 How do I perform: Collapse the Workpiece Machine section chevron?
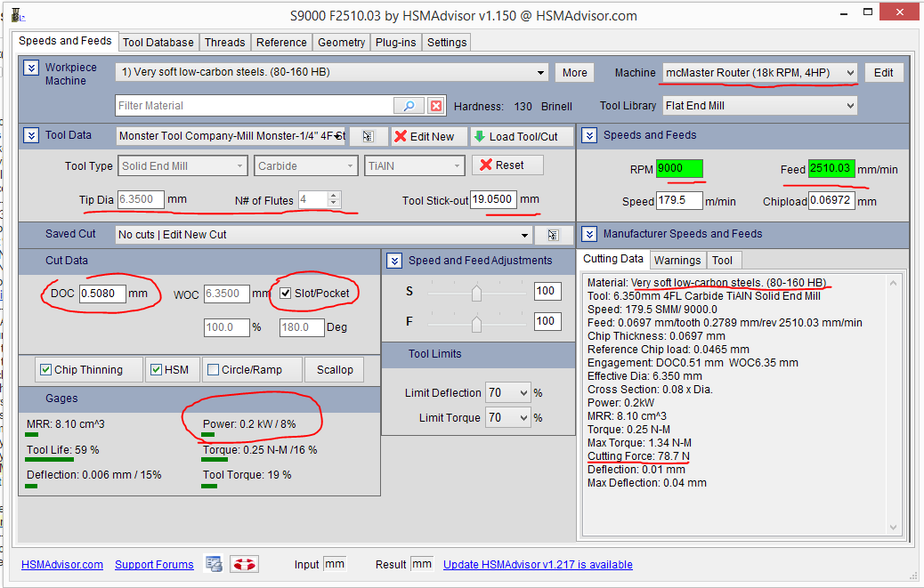click(31, 68)
